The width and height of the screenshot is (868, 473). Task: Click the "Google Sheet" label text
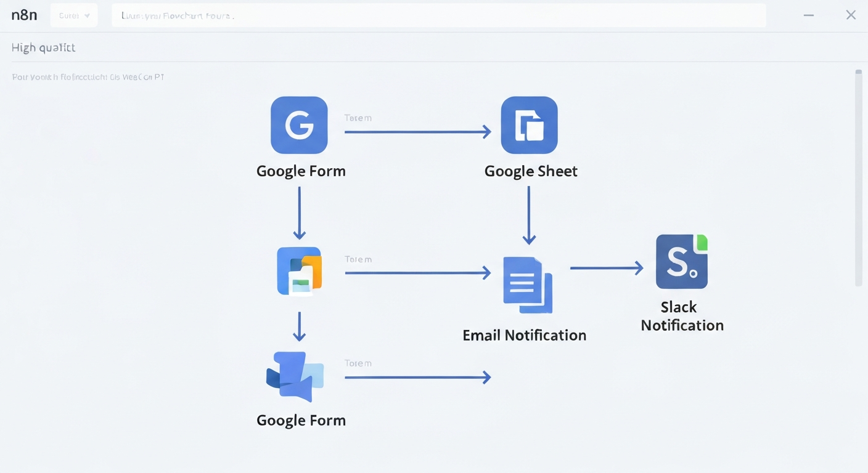pyautogui.click(x=531, y=171)
